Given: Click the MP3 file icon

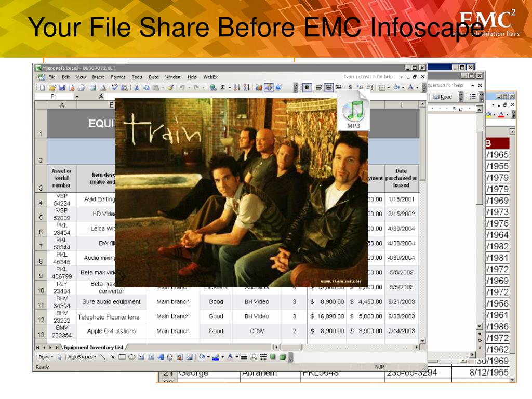Looking at the screenshot, I should click(x=353, y=110).
